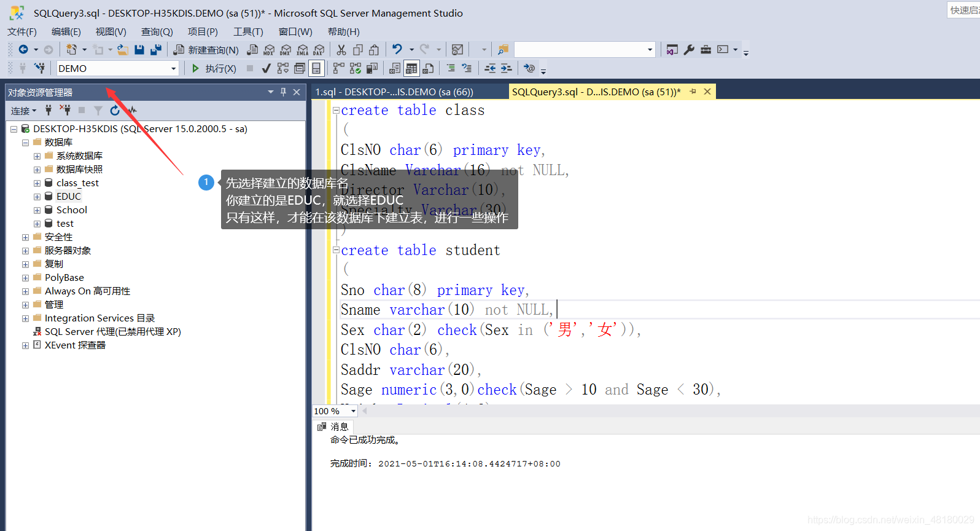Open the Toolbox briefcase icon
This screenshot has width=980, height=531.
coord(706,50)
